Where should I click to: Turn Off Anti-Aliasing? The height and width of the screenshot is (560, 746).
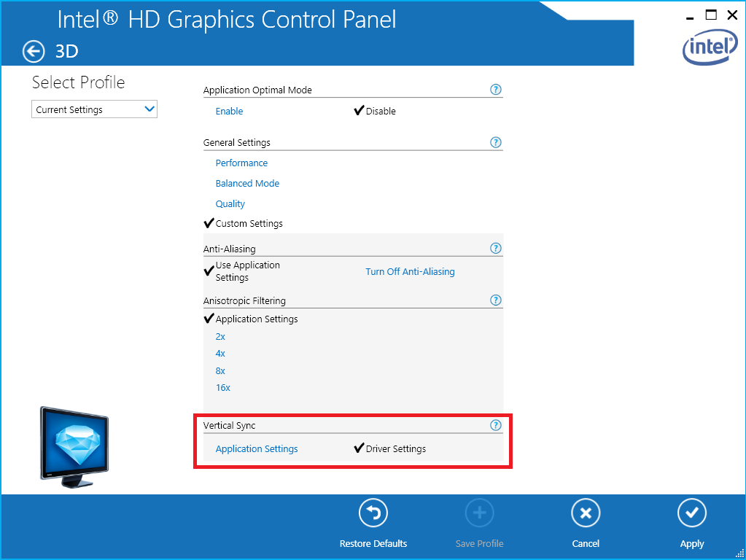tap(410, 272)
